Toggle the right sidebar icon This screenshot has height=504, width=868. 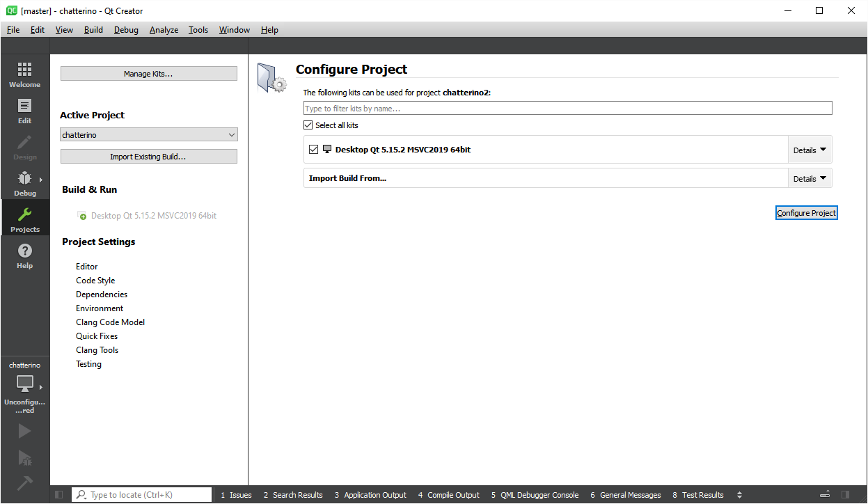(x=845, y=495)
